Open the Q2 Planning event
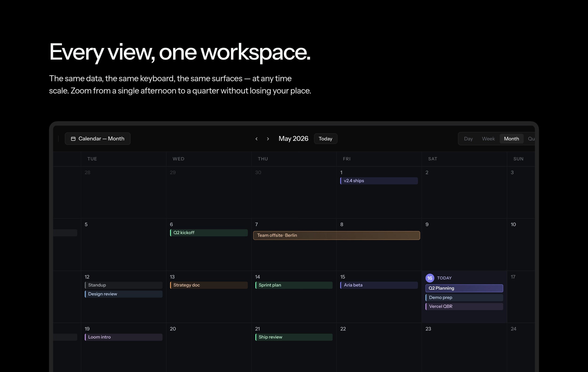This screenshot has height=372, width=588. tap(464, 288)
